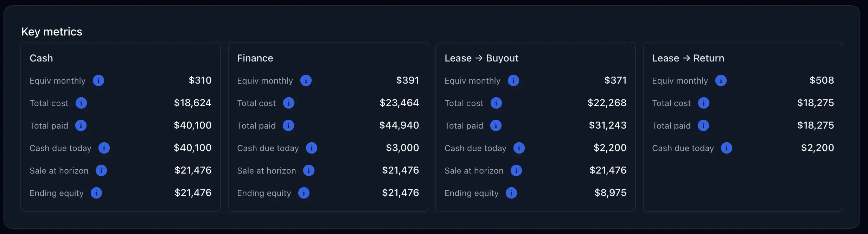The width and height of the screenshot is (868, 234).
Task: Show info for Lease Buyout Total cost
Action: pos(496,103)
